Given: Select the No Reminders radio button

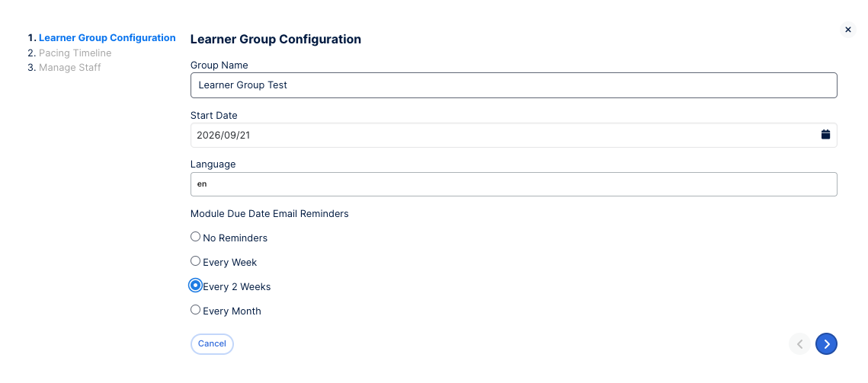Looking at the screenshot, I should click(x=195, y=237).
